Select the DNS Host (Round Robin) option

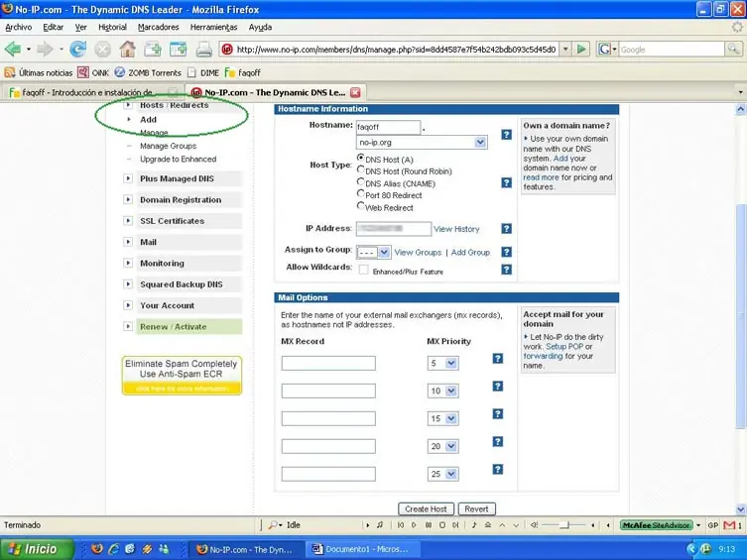coord(361,169)
